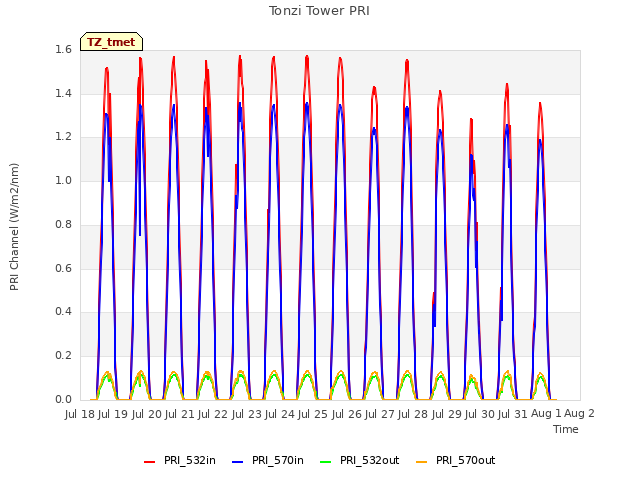Click the Jul 22 x-axis date label
Screen dimensions: 640x480
click(213, 414)
